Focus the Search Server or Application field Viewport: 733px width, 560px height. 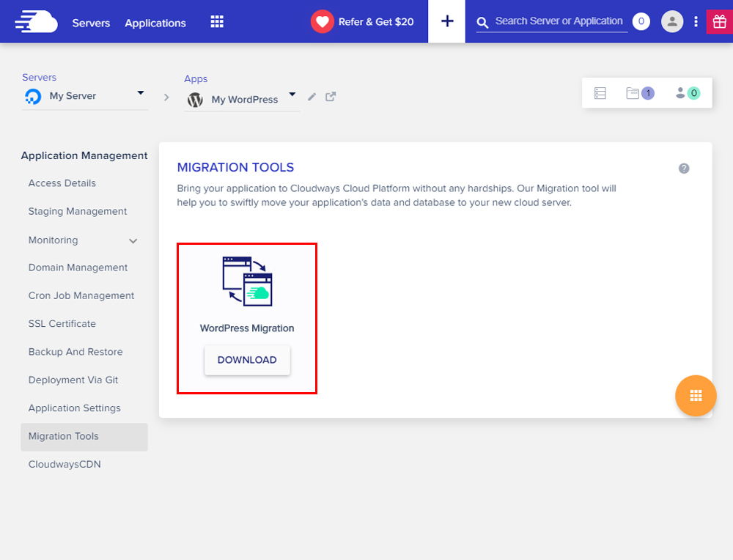(x=559, y=21)
